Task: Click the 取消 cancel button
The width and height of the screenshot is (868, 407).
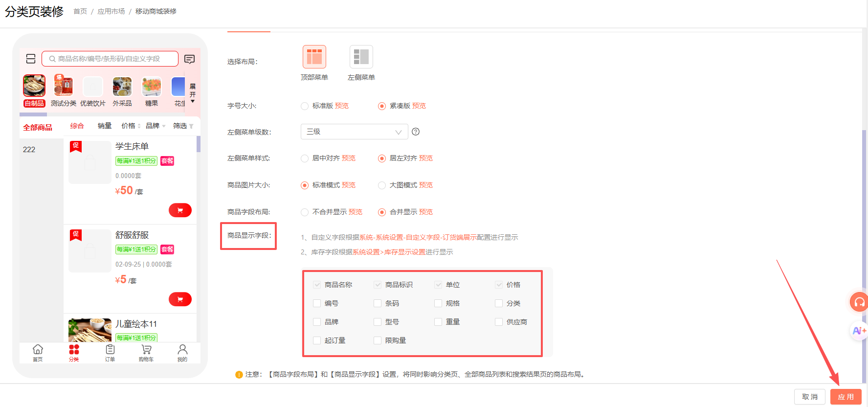Action: [810, 397]
